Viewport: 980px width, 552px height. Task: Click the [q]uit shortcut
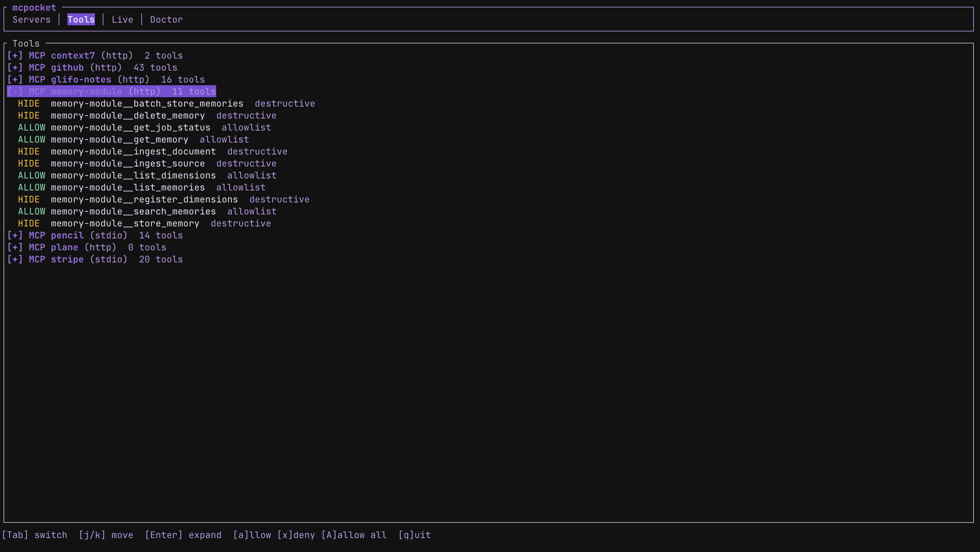tap(414, 535)
